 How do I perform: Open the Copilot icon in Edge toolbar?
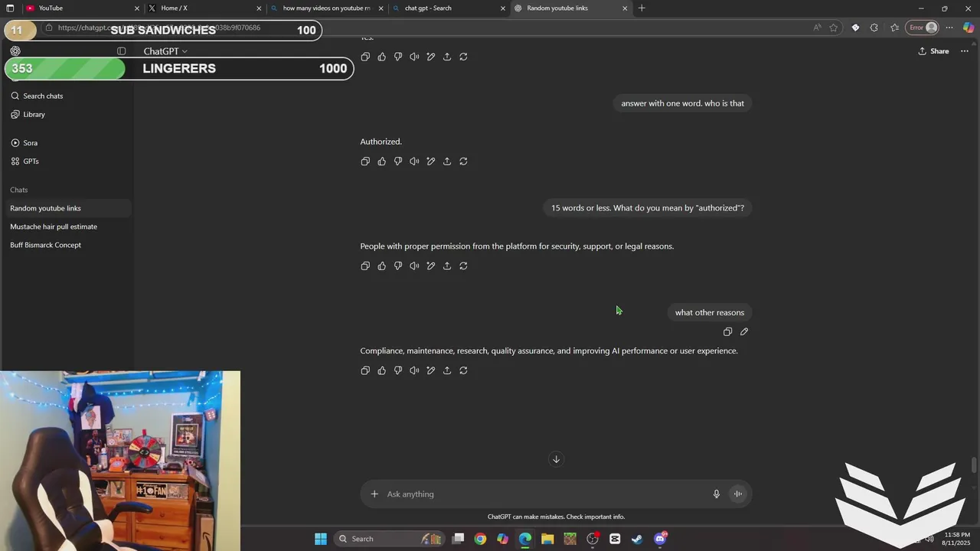coord(969,28)
